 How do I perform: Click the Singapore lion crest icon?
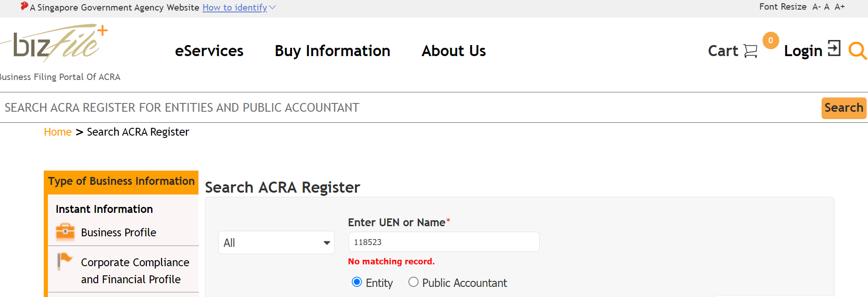coord(24,6)
